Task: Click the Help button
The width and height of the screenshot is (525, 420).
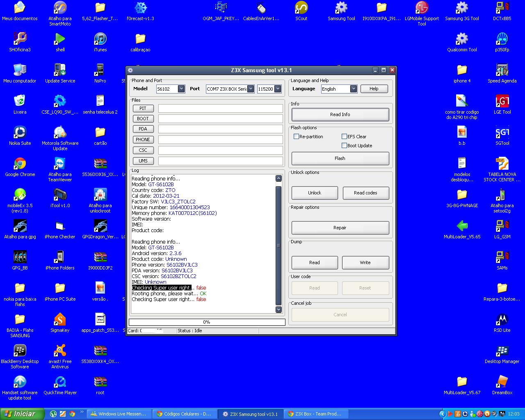Action: [x=374, y=89]
